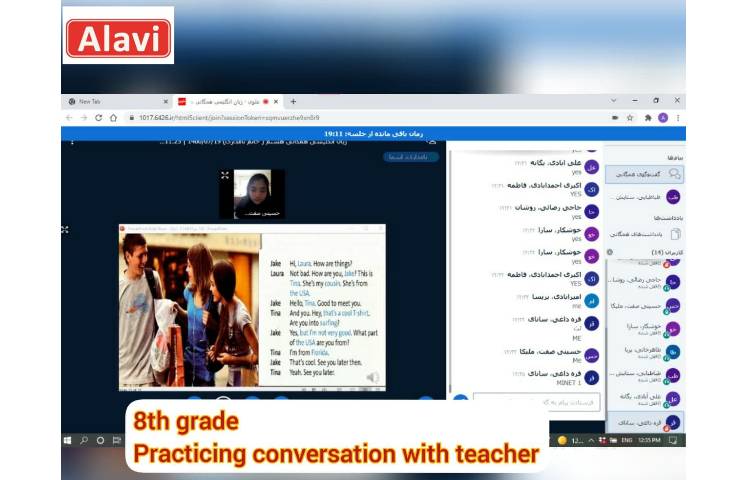
Task: Click the fullscreen arrows left of presentation
Action: coord(66,229)
